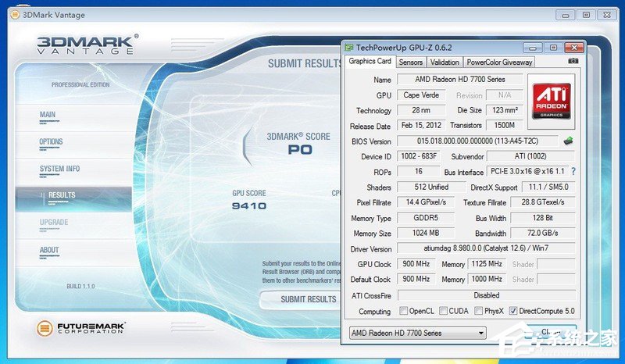This screenshot has height=364, width=625.
Task: Open the Validation tab
Action: [x=445, y=62]
